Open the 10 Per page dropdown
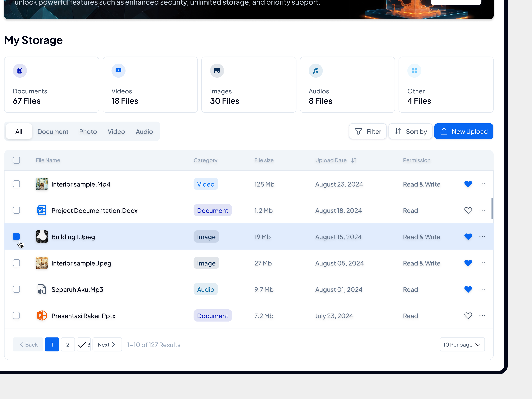 tap(462, 344)
